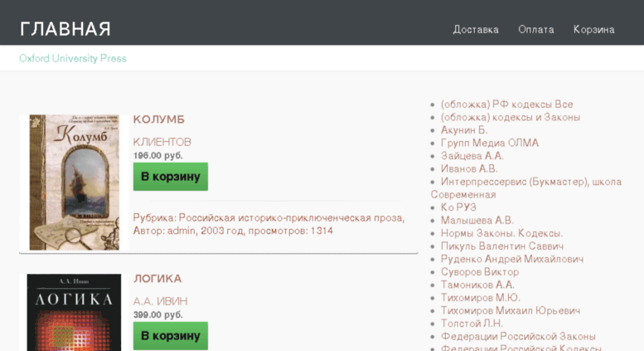Open author Тихомиров Михаил Юрьевич
Viewport: 644px width, 351px height.
pyautogui.click(x=511, y=310)
